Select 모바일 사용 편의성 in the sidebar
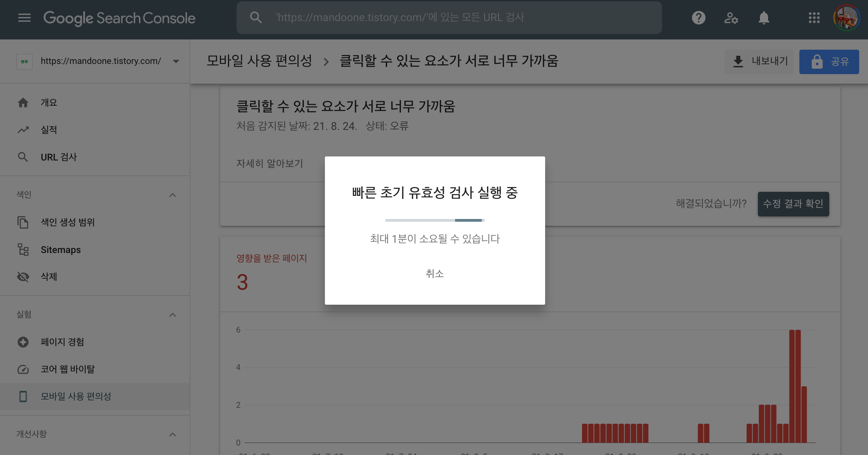The height and width of the screenshot is (455, 868). pos(95,396)
